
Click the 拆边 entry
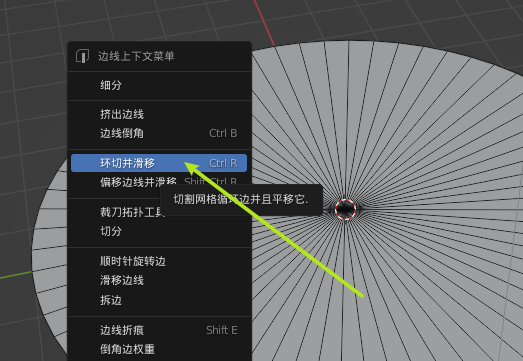point(159,300)
